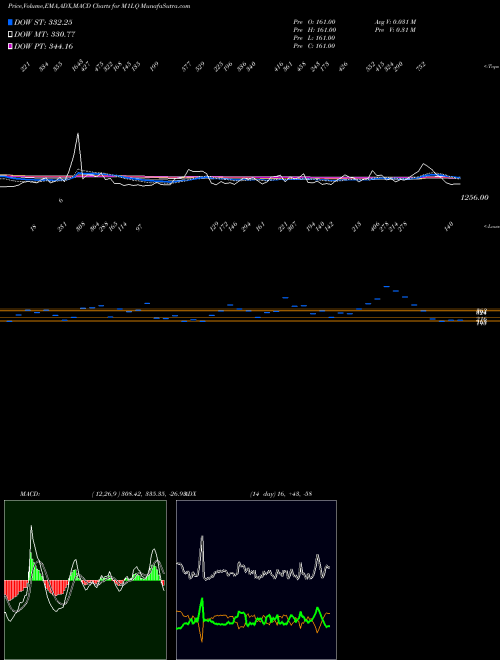
Task: Click the tall white price spike peak
Action: [77, 134]
